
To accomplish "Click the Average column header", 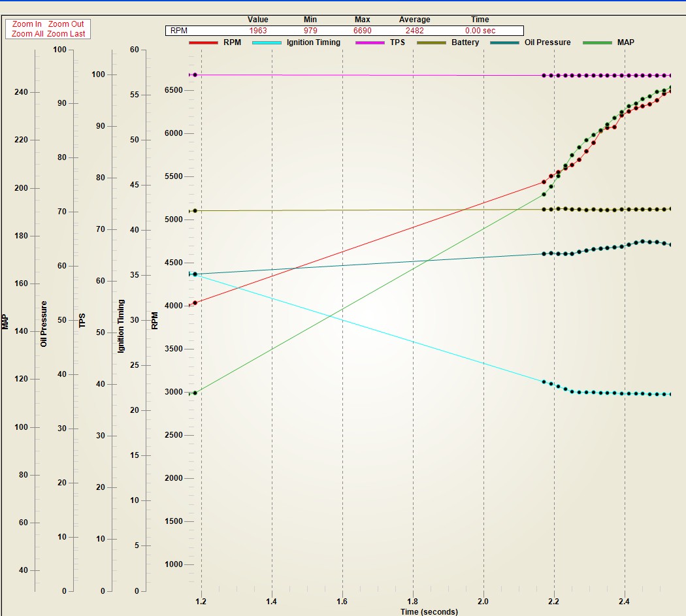I will [x=414, y=20].
